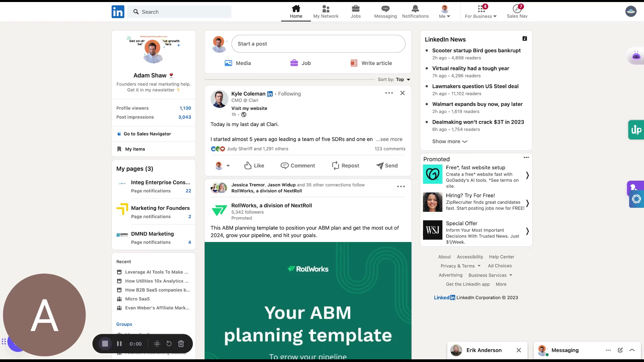Open Go to Sales Navigator link
This screenshot has height=362, width=644.
[147, 134]
